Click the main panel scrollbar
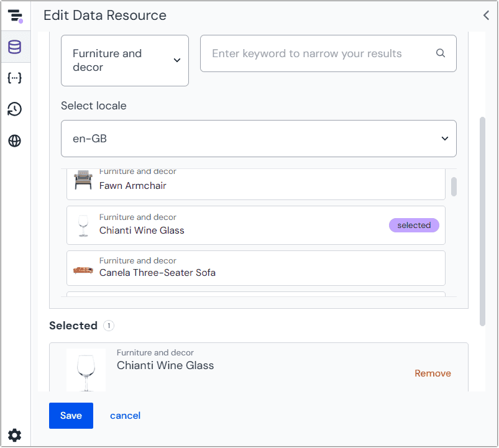 (482, 221)
